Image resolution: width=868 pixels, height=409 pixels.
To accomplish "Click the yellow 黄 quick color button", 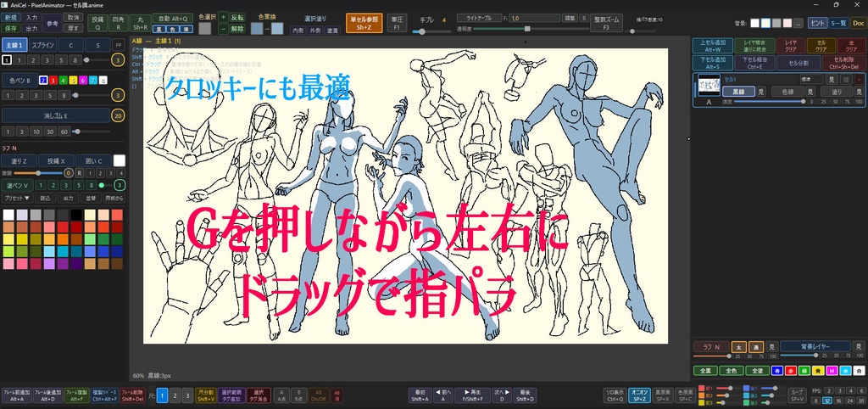I will click(819, 370).
